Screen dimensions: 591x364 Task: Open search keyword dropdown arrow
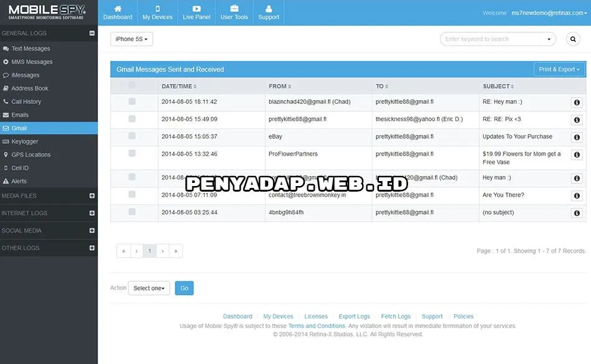pos(549,39)
